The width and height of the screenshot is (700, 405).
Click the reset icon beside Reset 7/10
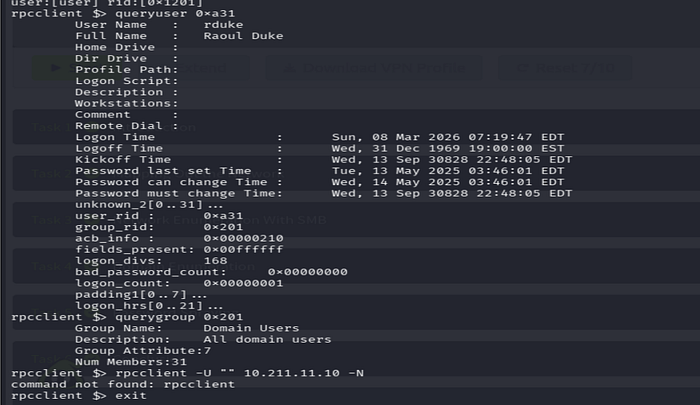coord(521,68)
